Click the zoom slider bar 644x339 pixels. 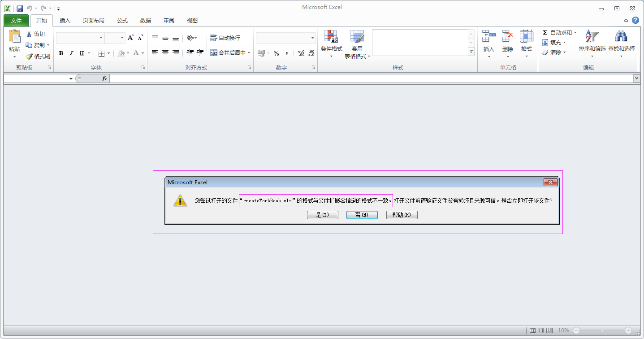pyautogui.click(x=602, y=330)
